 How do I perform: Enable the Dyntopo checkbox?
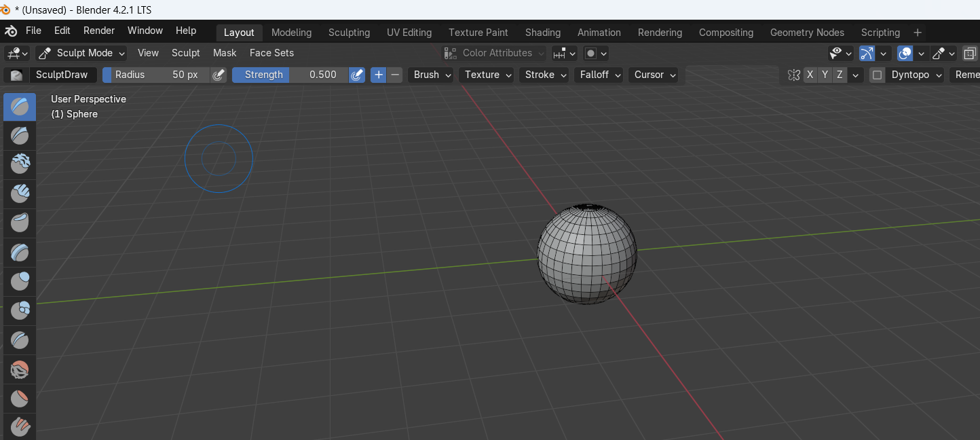tap(877, 75)
